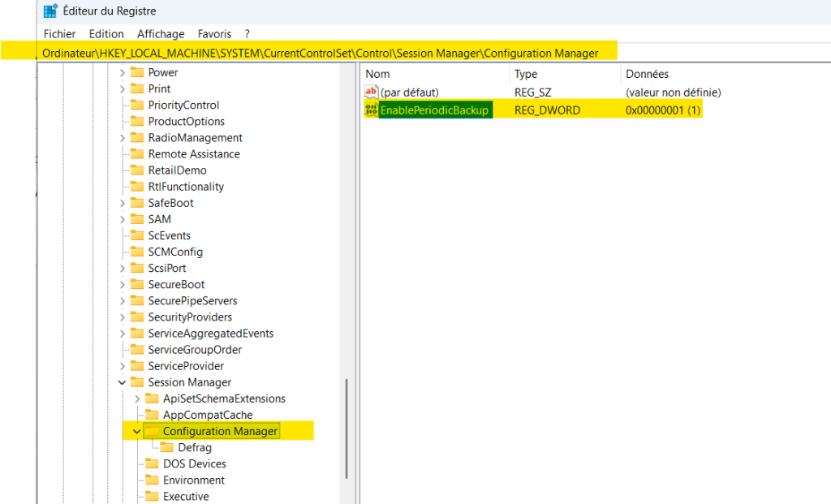Click the Registry Editor app icon in title bar

point(50,11)
